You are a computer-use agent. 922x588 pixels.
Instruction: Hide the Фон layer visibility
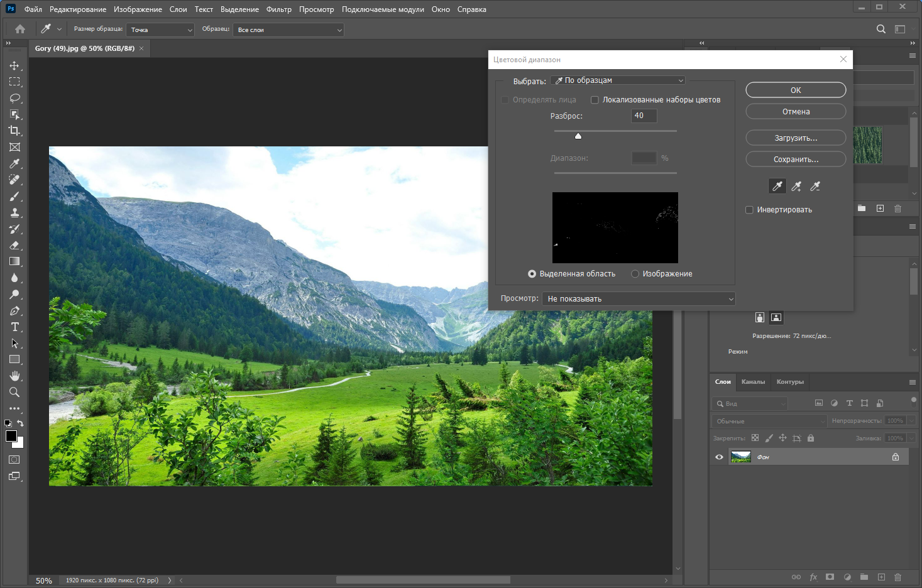(719, 457)
